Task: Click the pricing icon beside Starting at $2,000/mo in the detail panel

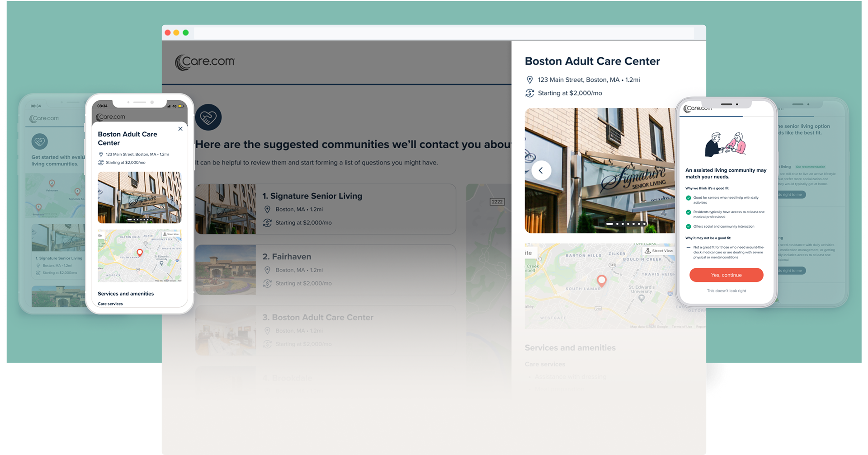Action: pos(530,93)
